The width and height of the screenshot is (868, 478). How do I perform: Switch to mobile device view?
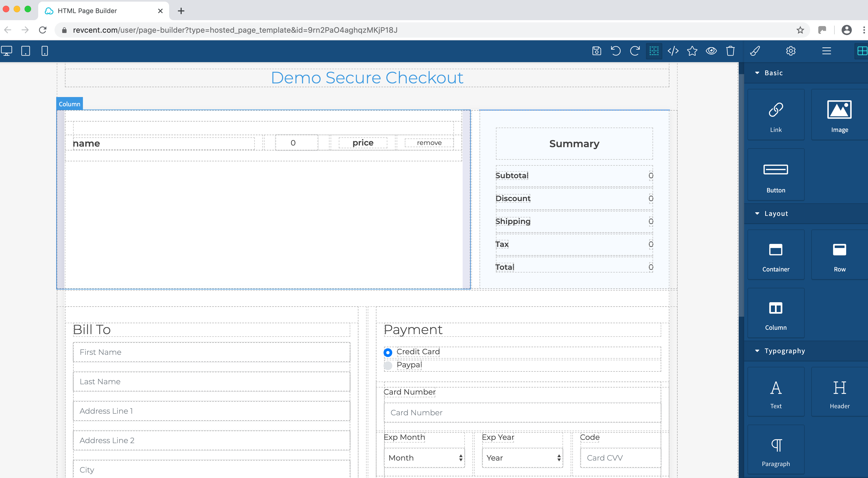(44, 51)
